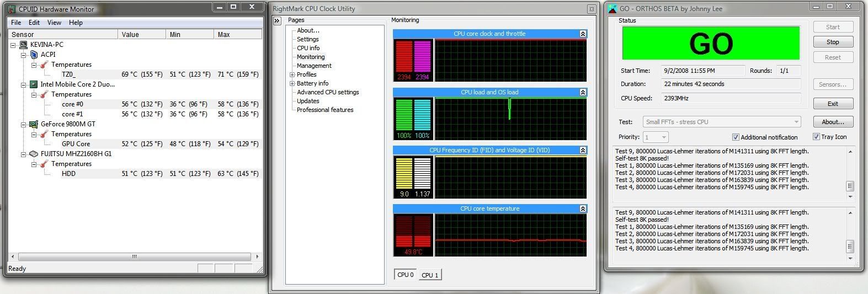
Task: Click the Sensors... button in ORTHOS
Action: coord(833,84)
